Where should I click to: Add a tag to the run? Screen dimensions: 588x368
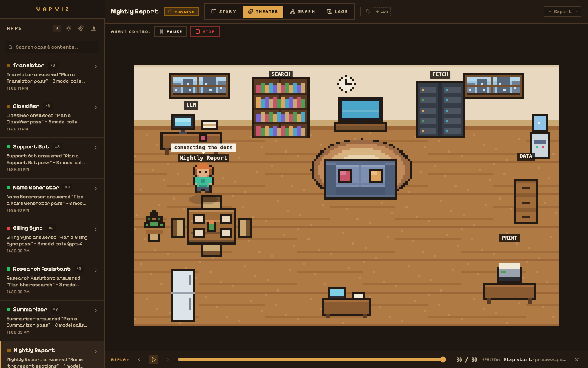point(382,11)
